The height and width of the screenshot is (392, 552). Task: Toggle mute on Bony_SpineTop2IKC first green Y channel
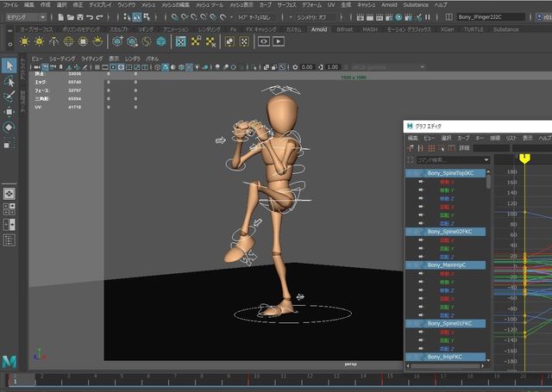click(421, 190)
